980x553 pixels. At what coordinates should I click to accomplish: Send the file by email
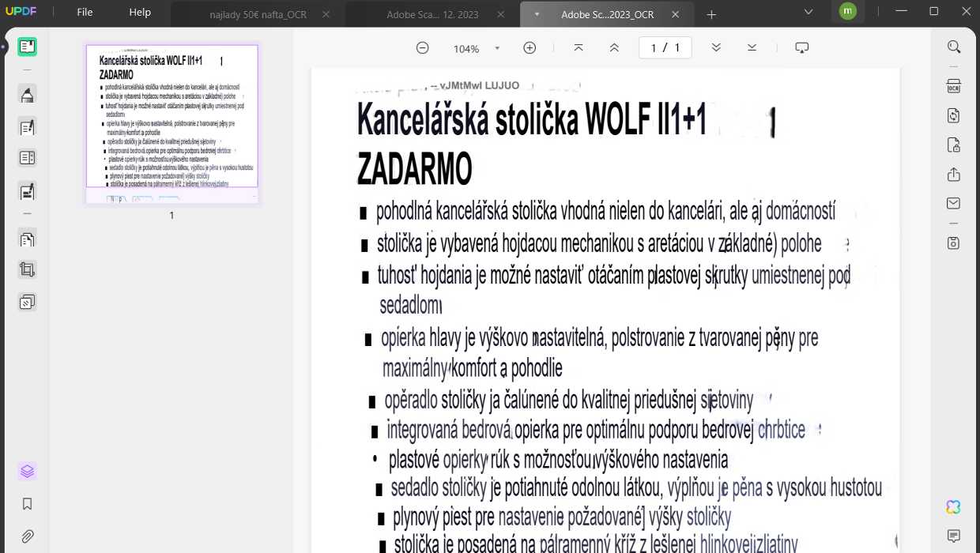pos(954,203)
